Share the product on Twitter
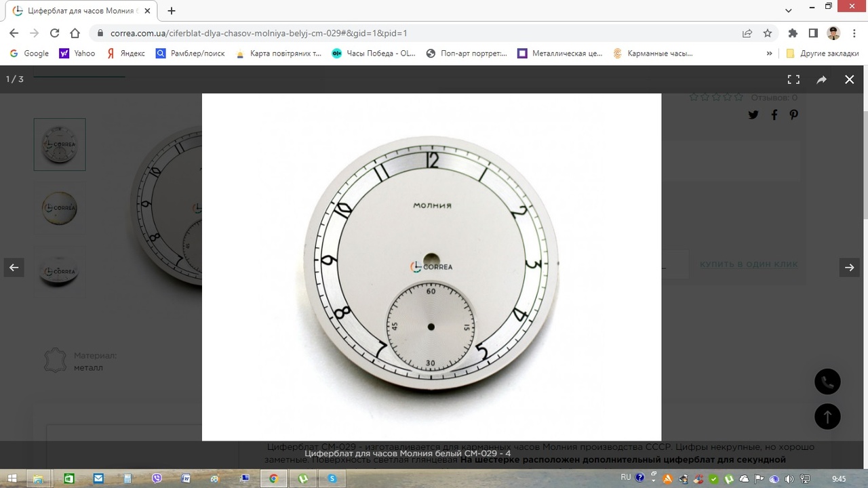Viewport: 868px width, 488px height. pyautogui.click(x=753, y=115)
